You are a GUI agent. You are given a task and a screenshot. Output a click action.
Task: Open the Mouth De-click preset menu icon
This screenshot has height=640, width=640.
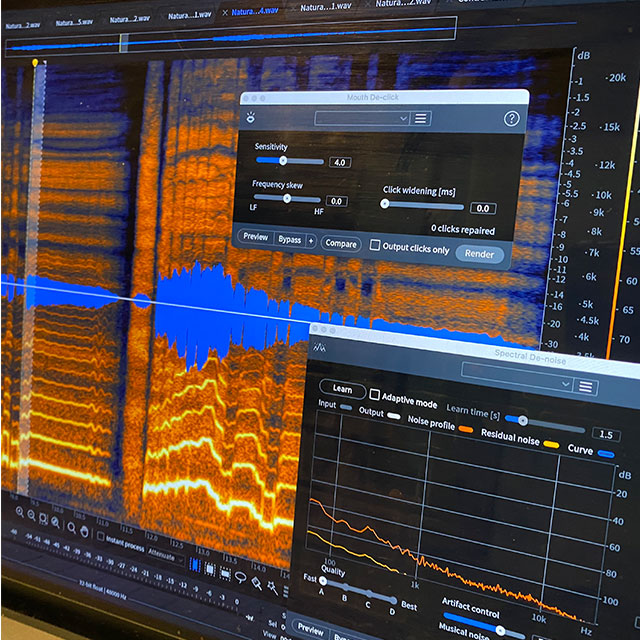422,118
